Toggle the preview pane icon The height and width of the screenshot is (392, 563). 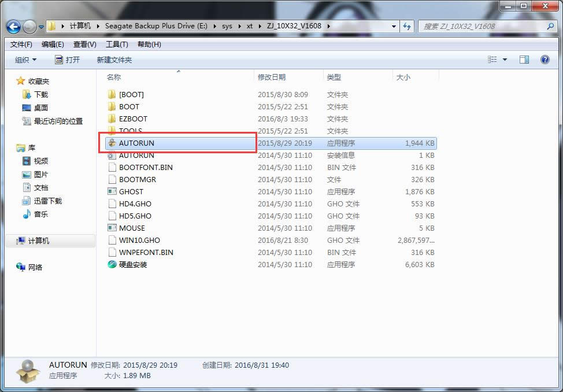click(x=524, y=60)
